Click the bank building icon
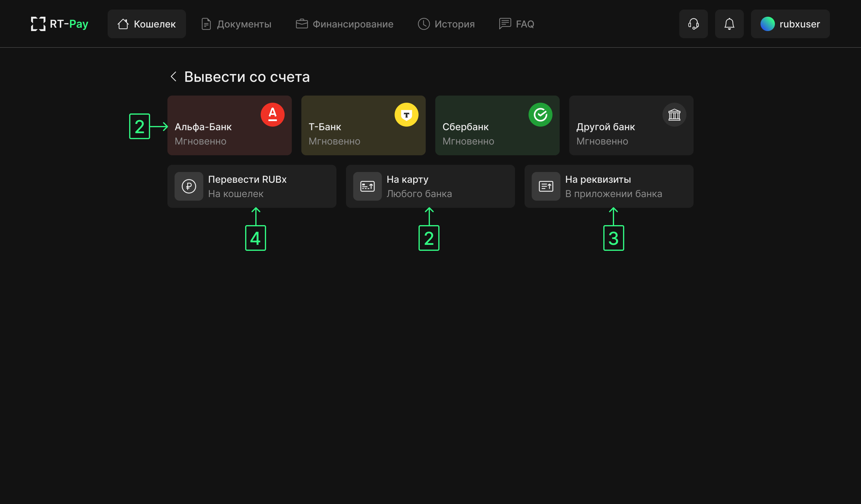Image resolution: width=861 pixels, height=504 pixels. pos(674,115)
